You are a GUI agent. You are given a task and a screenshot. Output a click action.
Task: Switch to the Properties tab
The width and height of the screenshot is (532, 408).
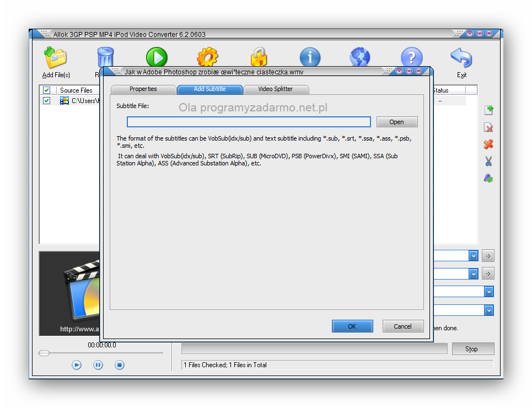(143, 89)
